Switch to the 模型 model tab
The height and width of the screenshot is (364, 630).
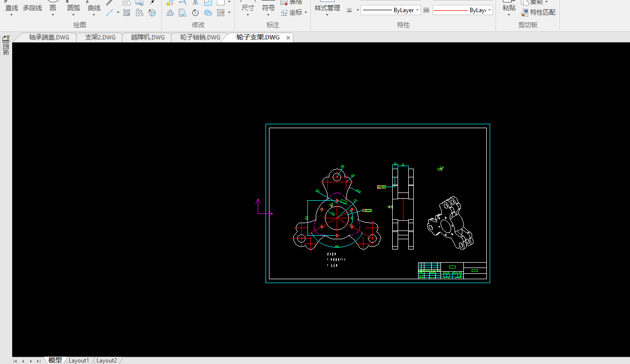(55, 360)
